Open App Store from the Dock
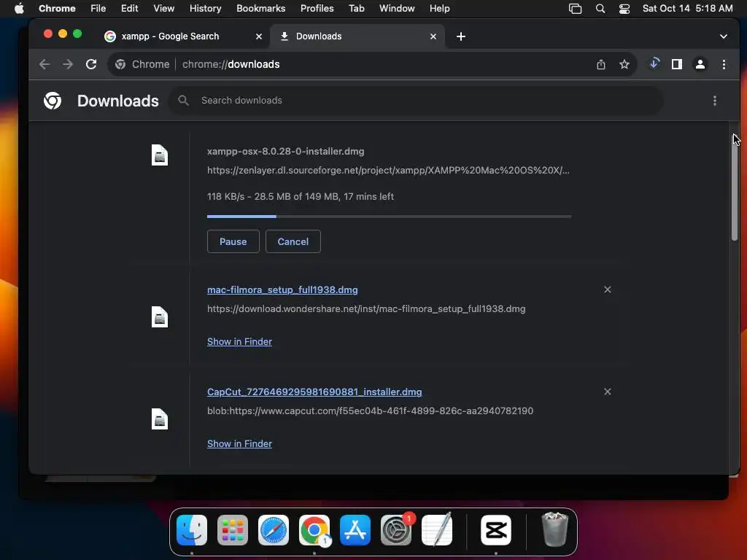This screenshot has height=560, width=747. 355,530
